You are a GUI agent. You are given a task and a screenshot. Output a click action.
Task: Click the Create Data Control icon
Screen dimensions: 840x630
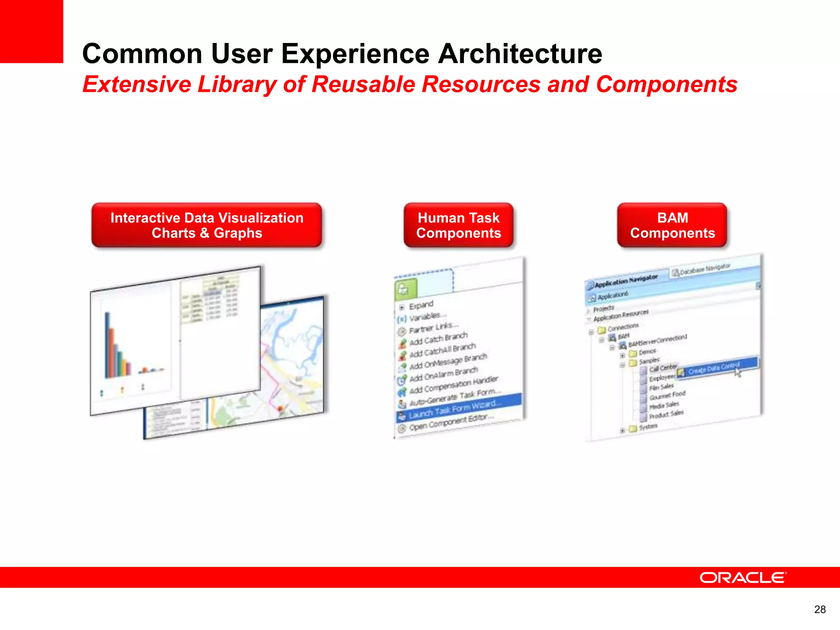pos(681,372)
